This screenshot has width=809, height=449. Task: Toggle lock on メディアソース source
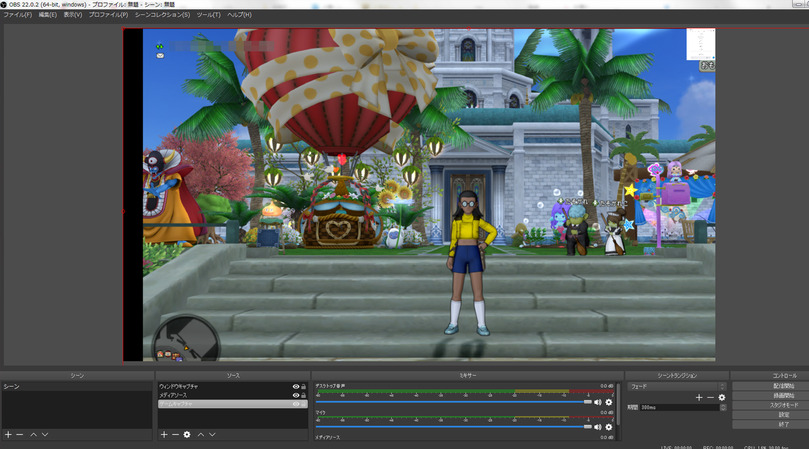point(303,395)
